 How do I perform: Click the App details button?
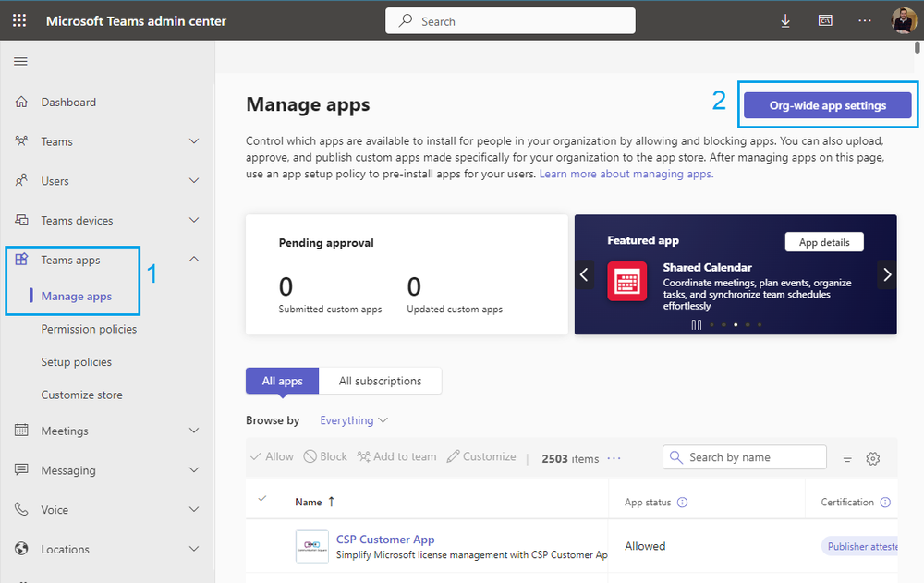click(824, 242)
